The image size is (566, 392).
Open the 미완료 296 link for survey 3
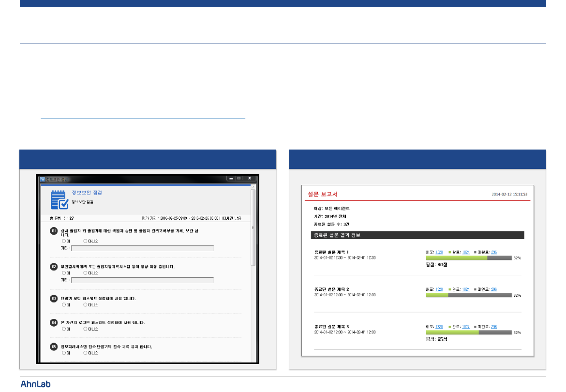click(494, 327)
